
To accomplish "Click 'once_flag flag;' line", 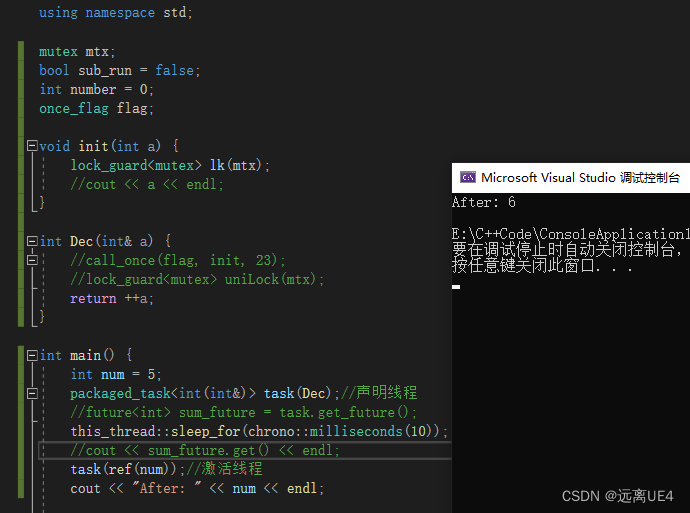I will 96,108.
